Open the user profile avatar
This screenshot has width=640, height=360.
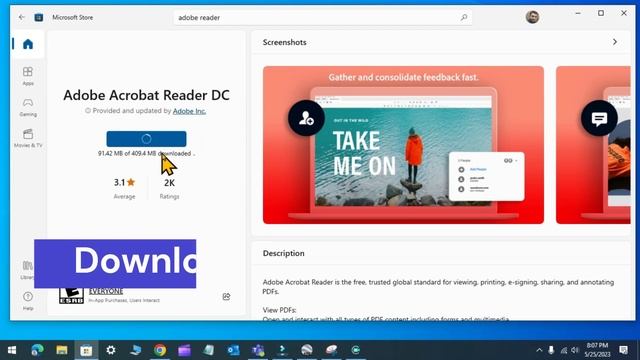(x=532, y=17)
